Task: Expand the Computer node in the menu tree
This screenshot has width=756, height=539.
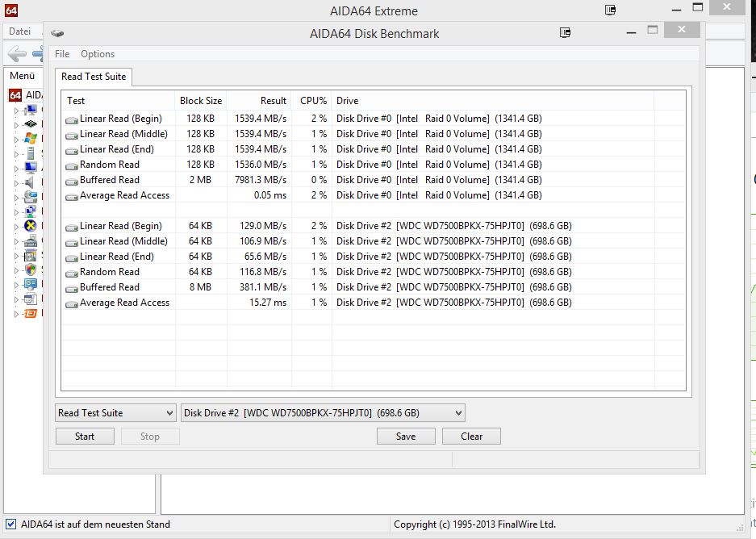Action: tap(16, 111)
